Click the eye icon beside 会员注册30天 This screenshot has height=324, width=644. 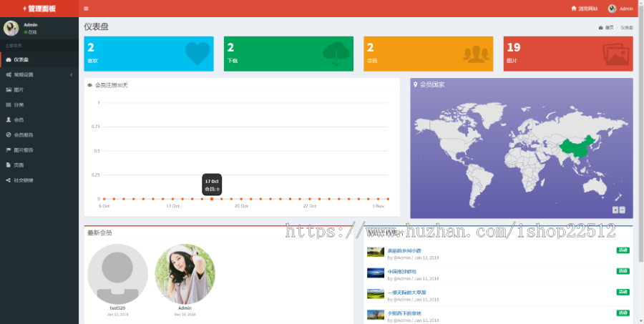coord(90,85)
